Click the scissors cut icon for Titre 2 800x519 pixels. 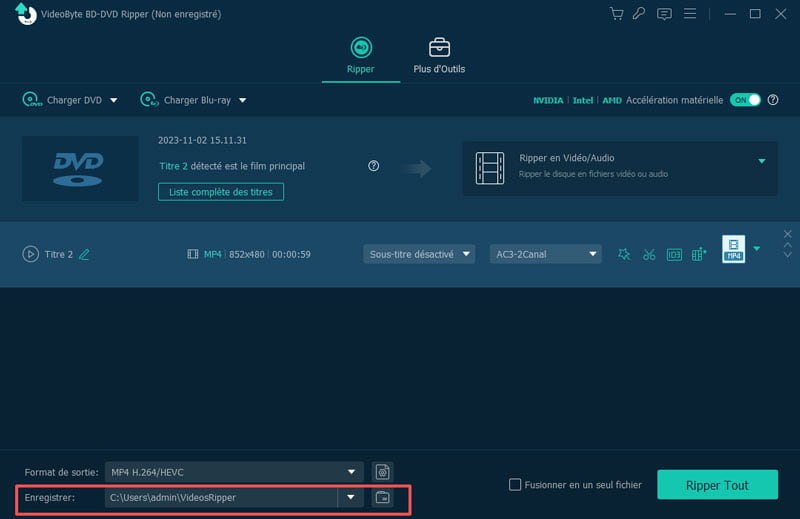(649, 255)
